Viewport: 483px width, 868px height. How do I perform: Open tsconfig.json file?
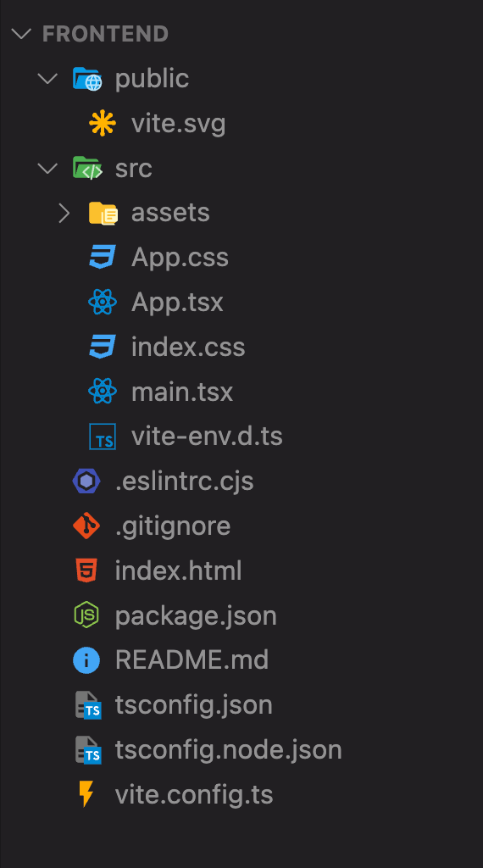tap(194, 704)
